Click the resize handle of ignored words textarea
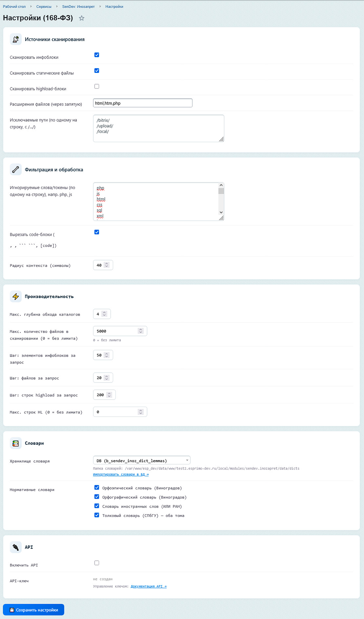The width and height of the screenshot is (364, 619). point(221,218)
